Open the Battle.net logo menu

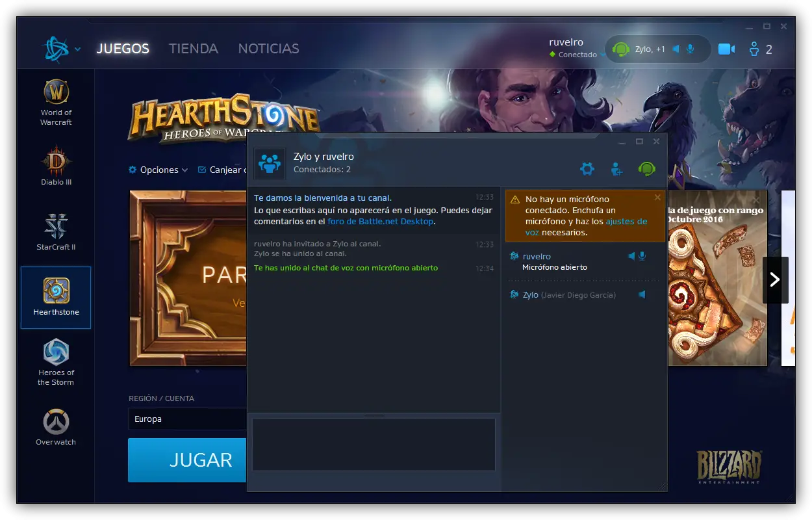(62, 49)
